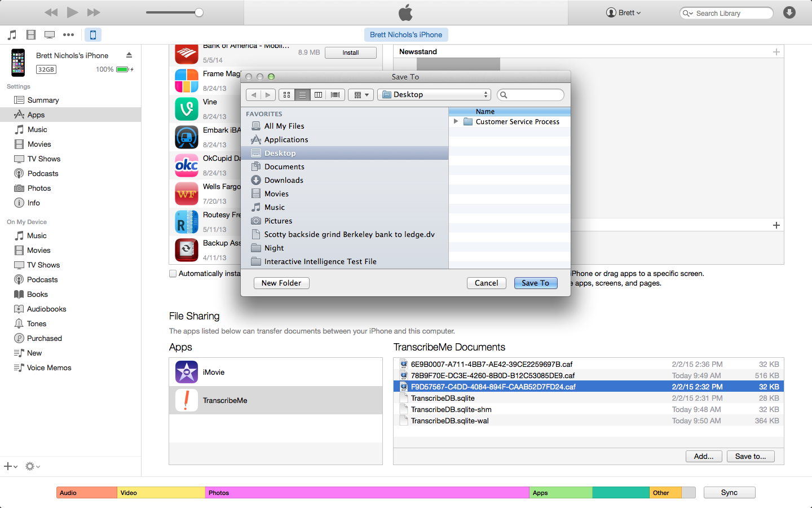
Task: Open Podcasts in Settings sidebar
Action: click(x=43, y=173)
